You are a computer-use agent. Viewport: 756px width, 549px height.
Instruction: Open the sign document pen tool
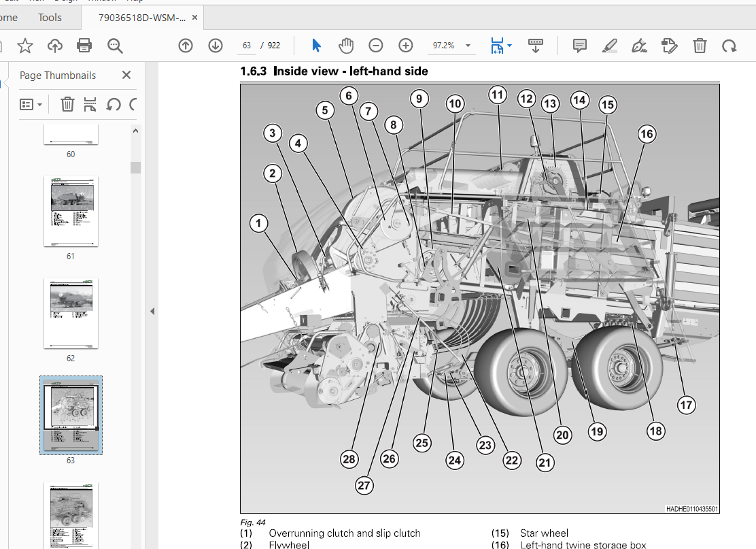coord(639,46)
